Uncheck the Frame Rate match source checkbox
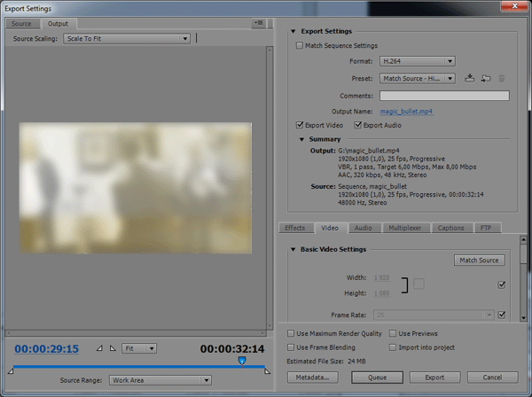532x397 pixels. click(502, 315)
